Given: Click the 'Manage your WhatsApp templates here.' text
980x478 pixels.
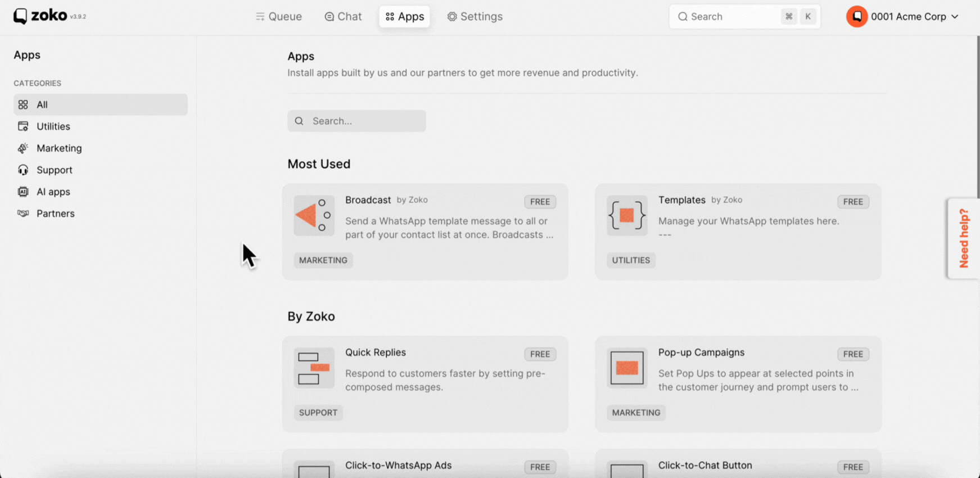Looking at the screenshot, I should point(749,221).
